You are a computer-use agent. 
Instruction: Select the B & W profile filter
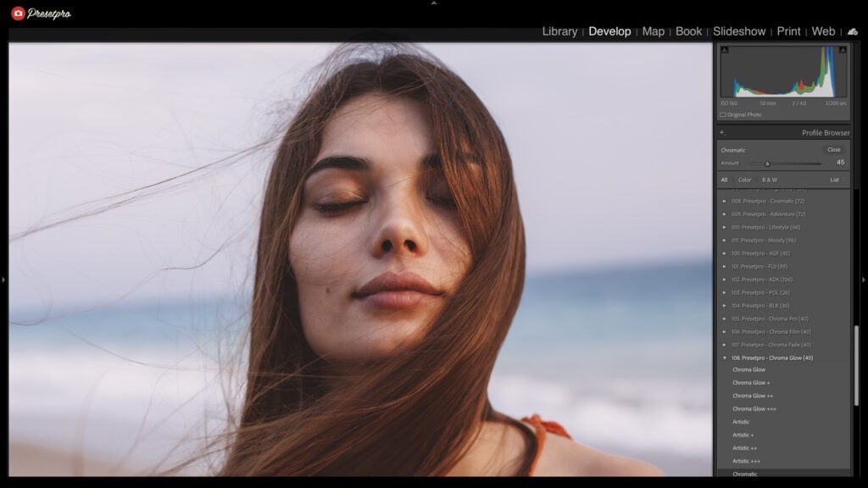click(770, 180)
